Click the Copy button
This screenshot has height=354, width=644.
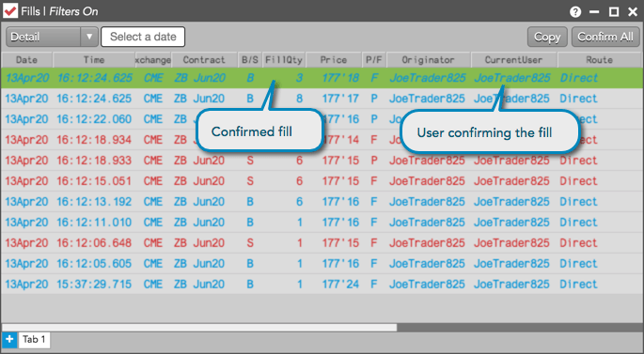547,37
